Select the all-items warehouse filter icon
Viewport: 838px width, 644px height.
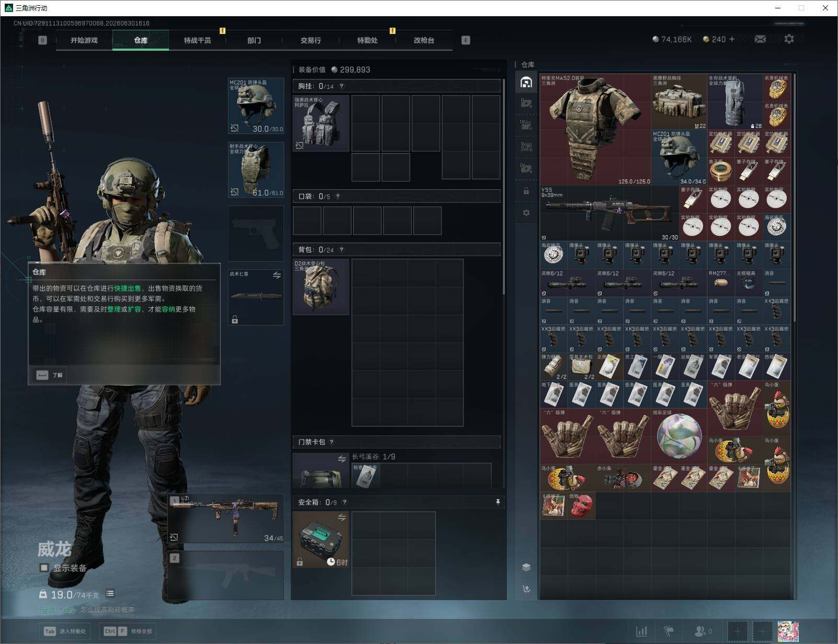tap(526, 82)
